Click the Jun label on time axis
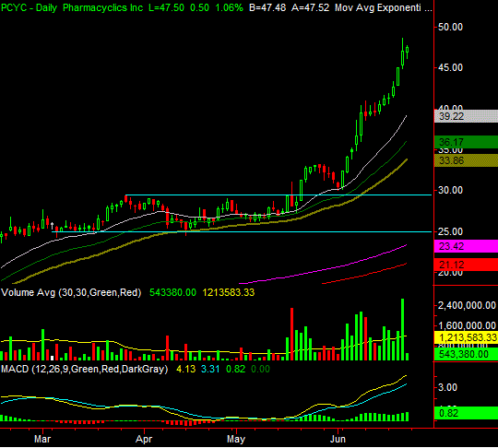The image size is (498, 448). pyautogui.click(x=338, y=439)
